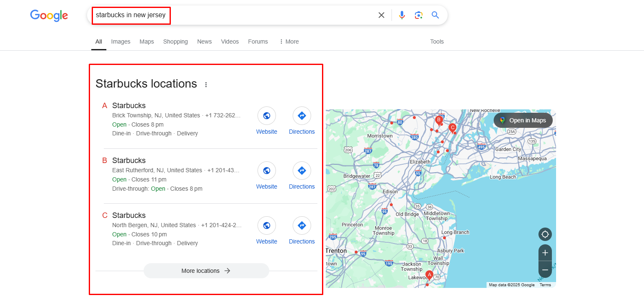Select Starbucks listing C title
The image size is (644, 303).
[x=129, y=215]
